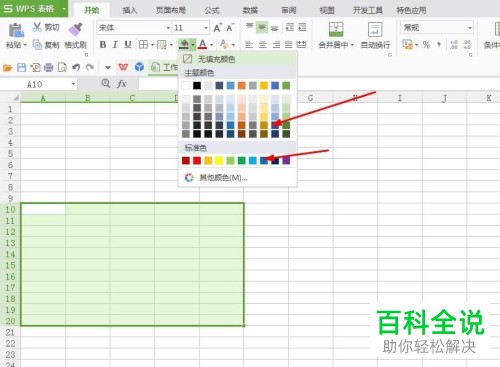Open the number format dropdown
The width and height of the screenshot is (500, 367).
470,28
